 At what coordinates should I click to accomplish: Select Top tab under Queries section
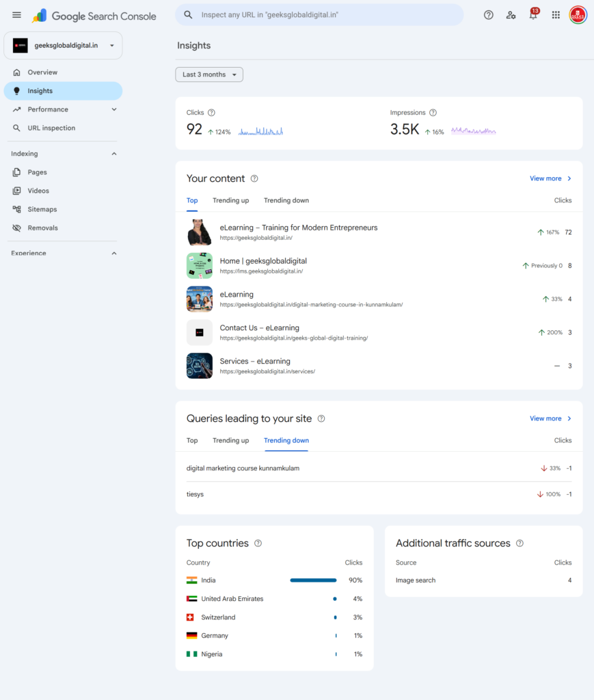click(x=192, y=441)
